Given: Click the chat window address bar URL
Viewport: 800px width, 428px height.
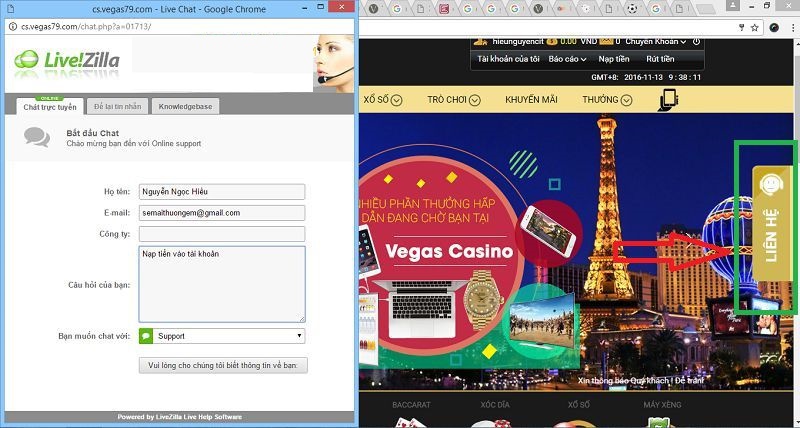Looking at the screenshot, I should coord(86,27).
